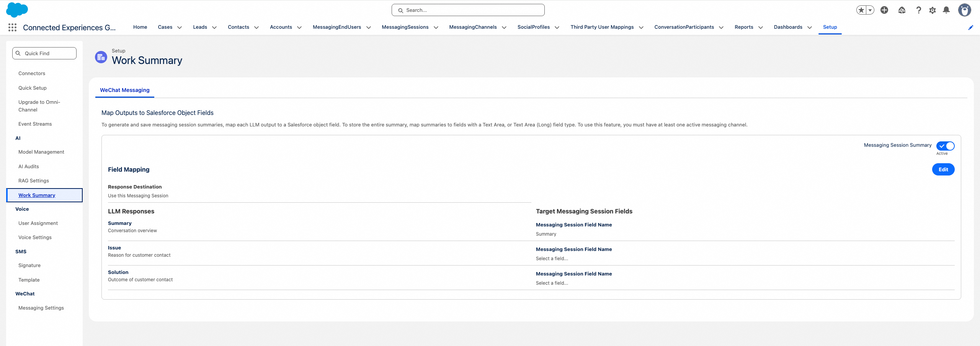Open the Third Party User Mappings tab
Screen dimensions: 980x346
[602, 27]
